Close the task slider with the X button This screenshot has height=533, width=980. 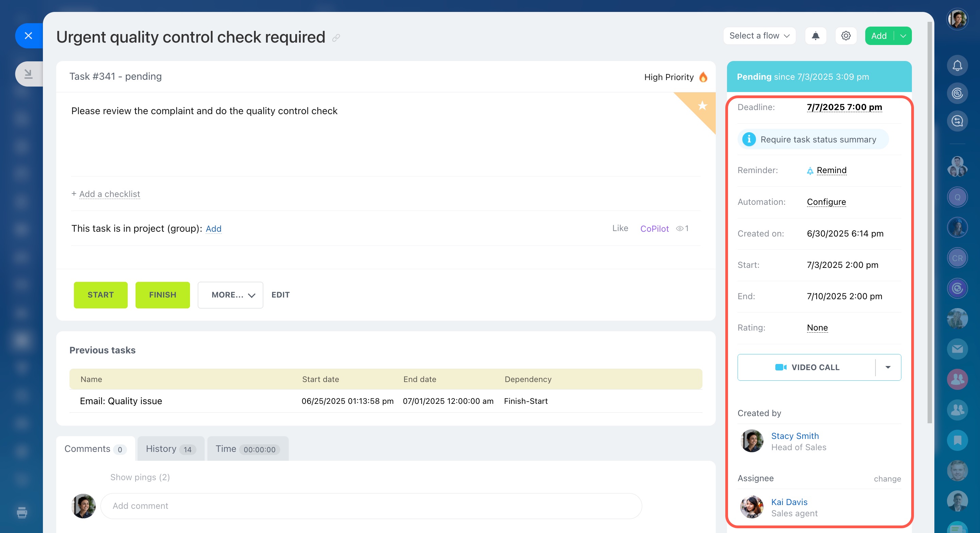pos(29,36)
